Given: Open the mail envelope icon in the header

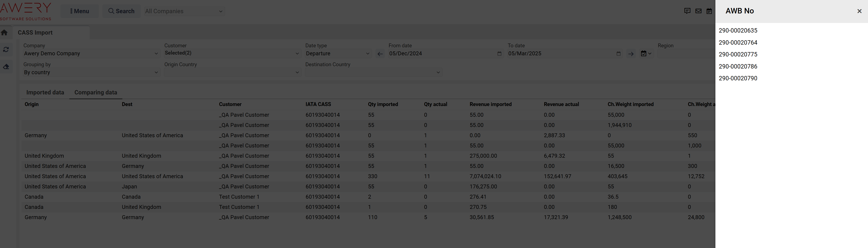Looking at the screenshot, I should (698, 11).
